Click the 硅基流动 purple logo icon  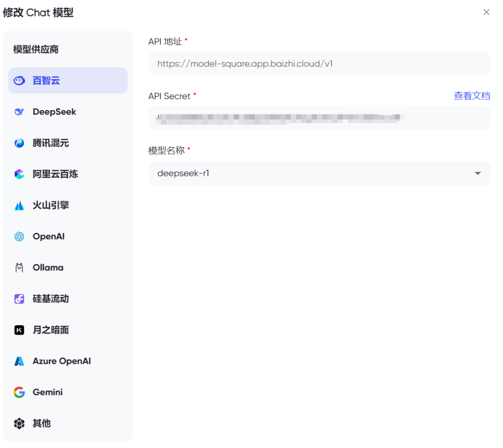pos(19,299)
